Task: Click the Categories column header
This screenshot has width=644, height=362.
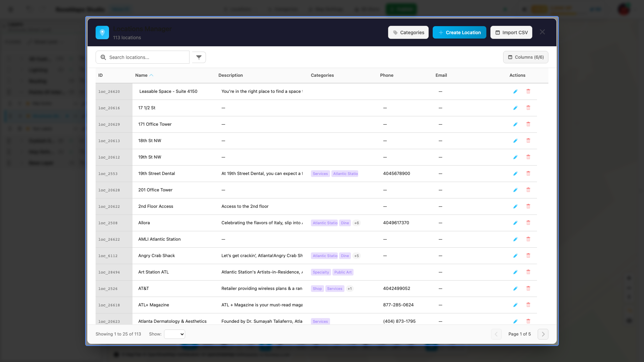Action: click(322, 75)
